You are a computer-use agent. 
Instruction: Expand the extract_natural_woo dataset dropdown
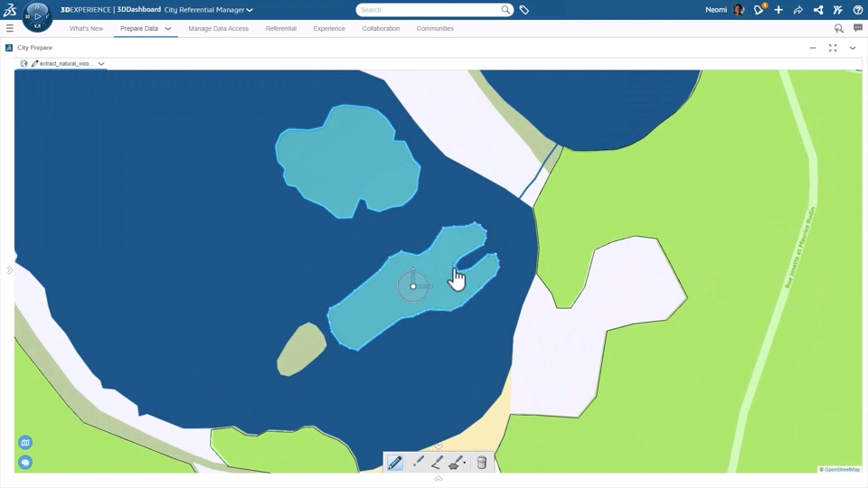click(101, 63)
